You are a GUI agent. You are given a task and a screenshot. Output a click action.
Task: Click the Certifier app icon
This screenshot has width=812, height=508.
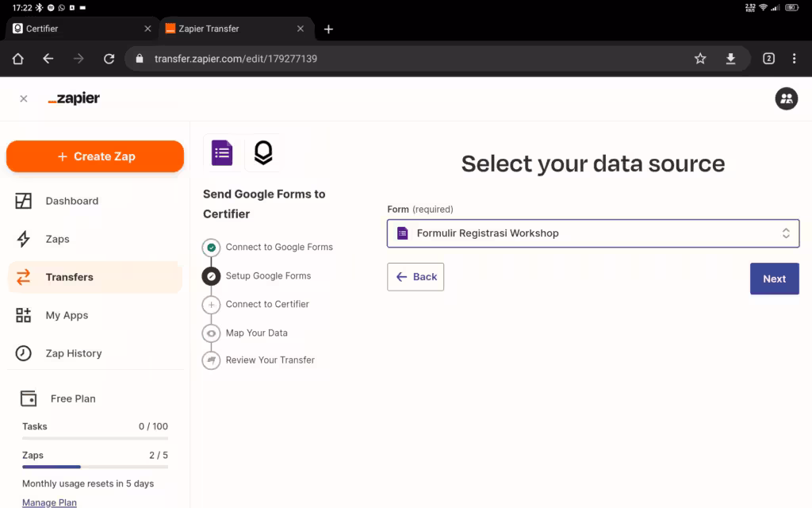click(263, 153)
